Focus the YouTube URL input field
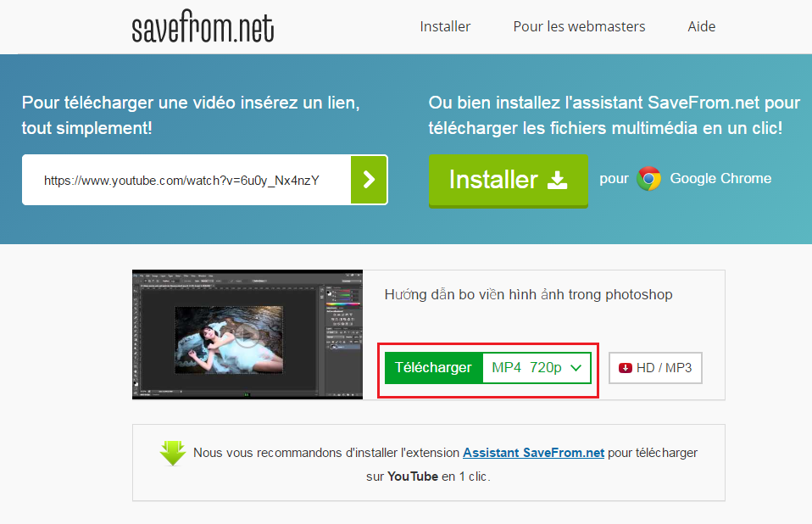Screen dimensions: 812x524 click(x=186, y=180)
